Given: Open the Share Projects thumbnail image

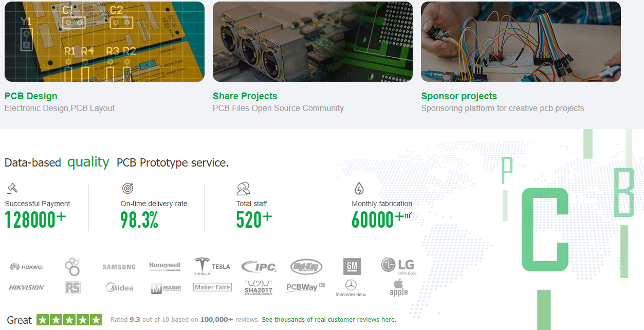Looking at the screenshot, I should point(312,42).
